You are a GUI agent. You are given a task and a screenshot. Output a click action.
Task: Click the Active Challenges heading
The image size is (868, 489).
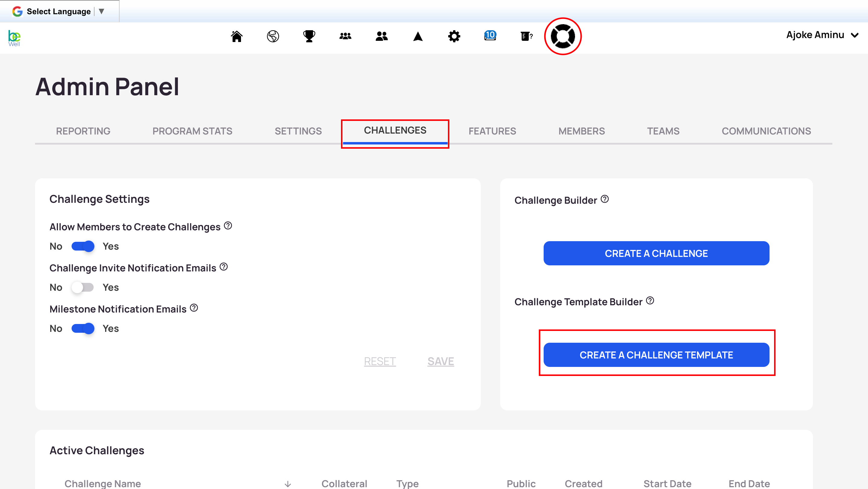click(x=97, y=450)
